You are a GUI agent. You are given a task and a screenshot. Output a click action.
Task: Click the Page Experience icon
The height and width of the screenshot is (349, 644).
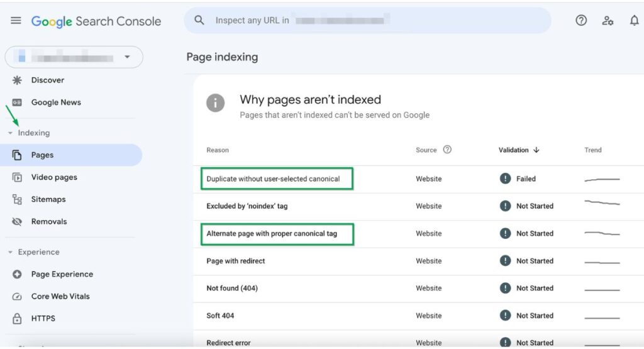click(x=17, y=274)
